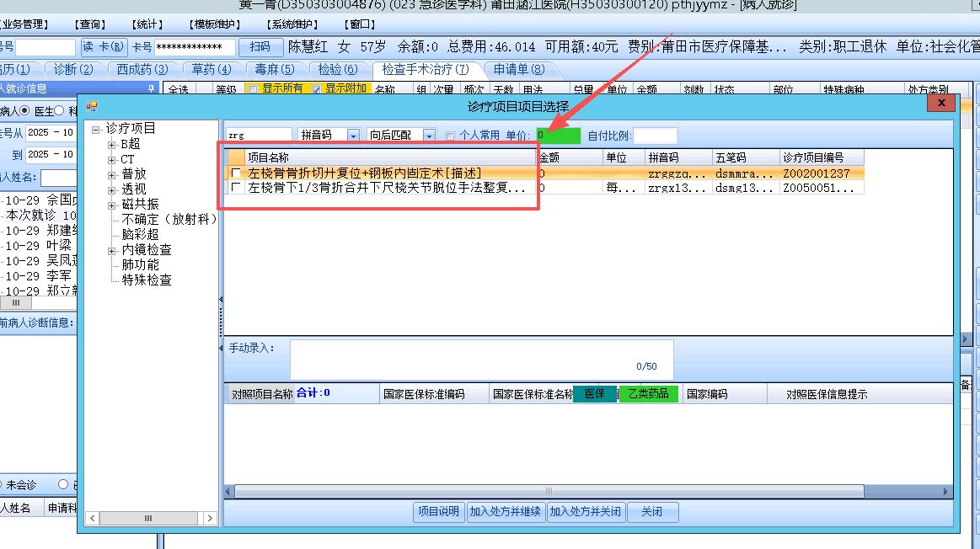Toggle 个人常用 checkbox

[x=450, y=136]
